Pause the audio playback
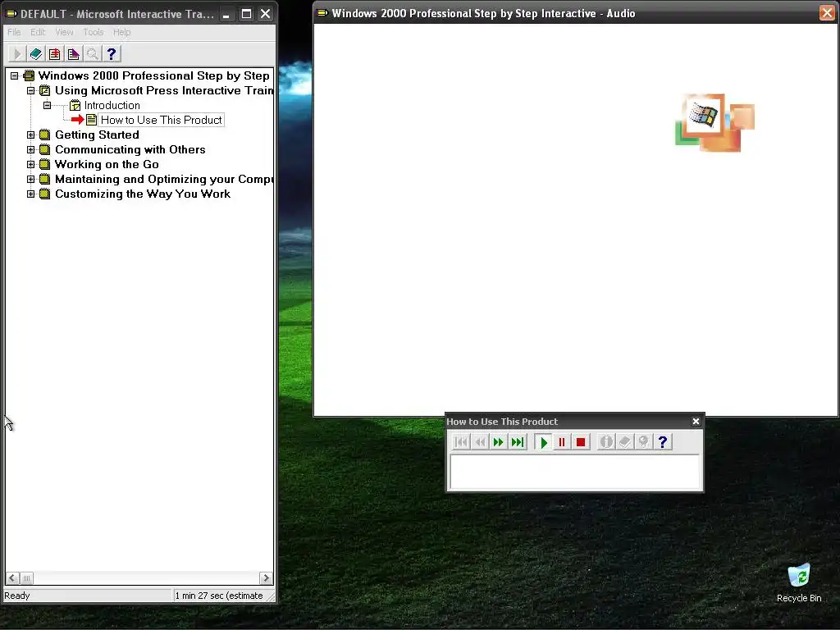 [x=562, y=442]
